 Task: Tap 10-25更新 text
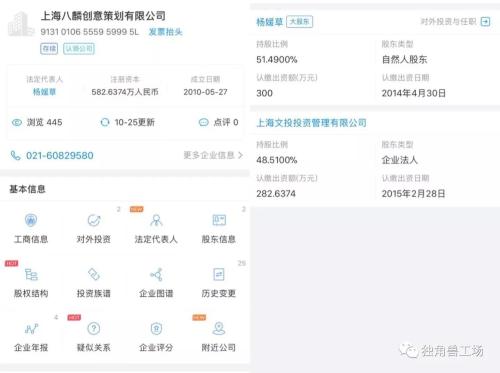pos(135,122)
